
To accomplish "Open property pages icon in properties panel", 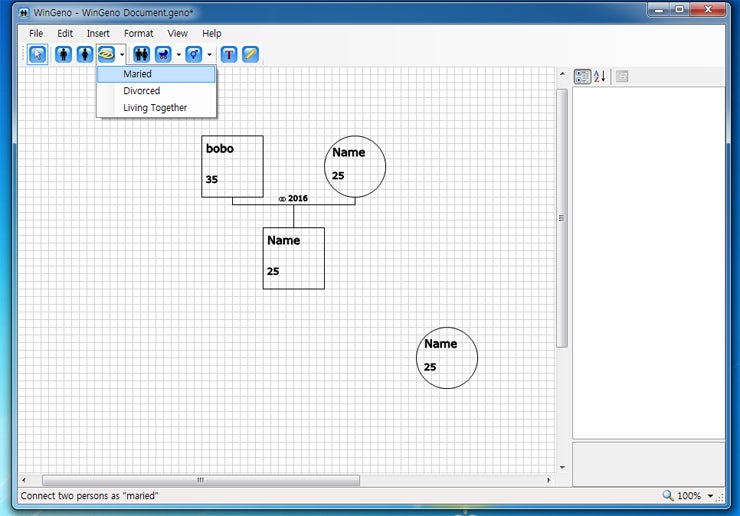I will 622,76.
